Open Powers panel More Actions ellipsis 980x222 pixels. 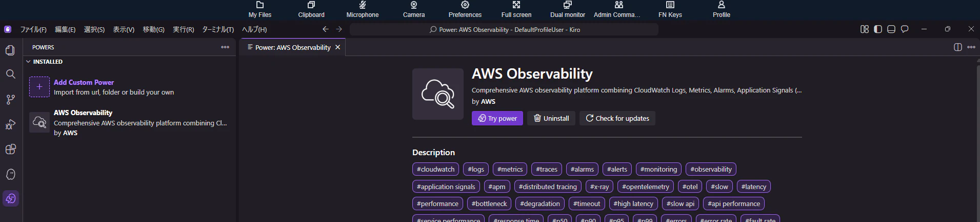pos(225,47)
